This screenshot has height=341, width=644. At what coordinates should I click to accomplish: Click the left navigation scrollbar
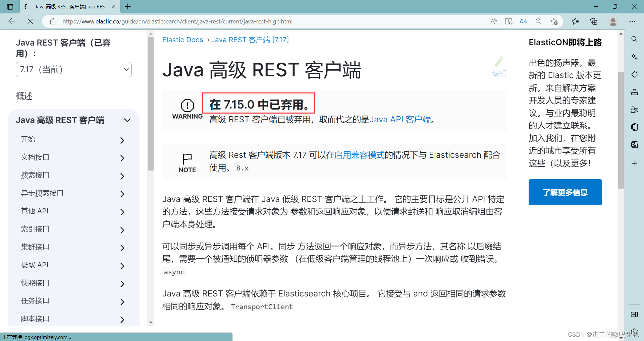(x=151, y=104)
